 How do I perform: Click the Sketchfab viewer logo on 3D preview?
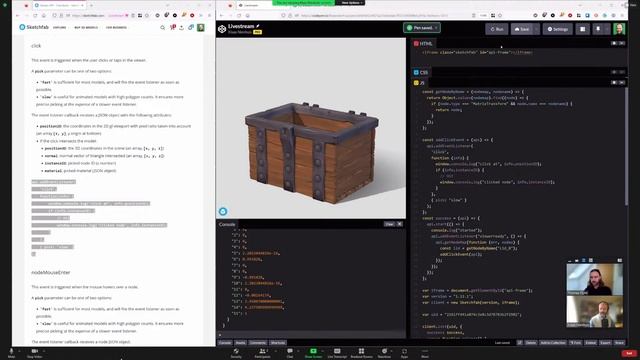coord(223,211)
